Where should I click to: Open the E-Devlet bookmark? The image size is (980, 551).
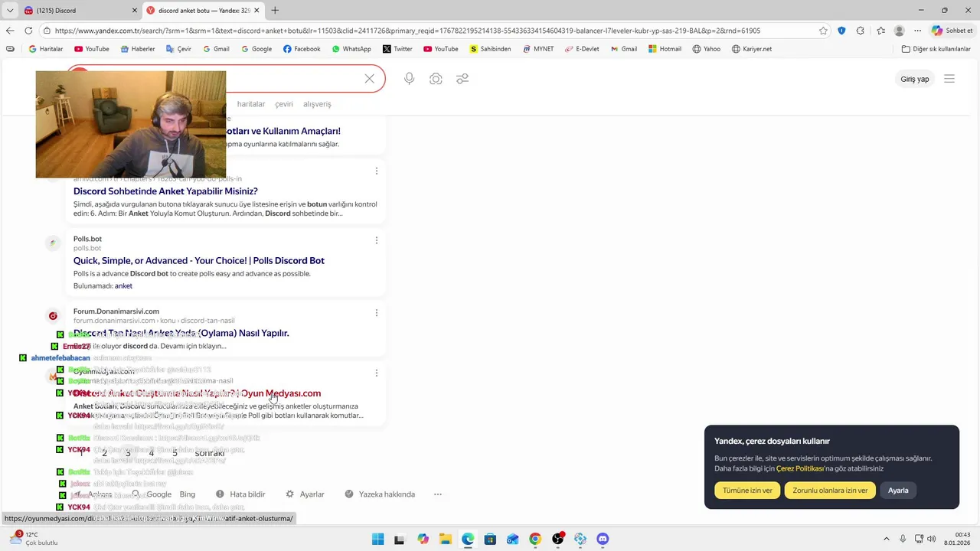click(582, 49)
